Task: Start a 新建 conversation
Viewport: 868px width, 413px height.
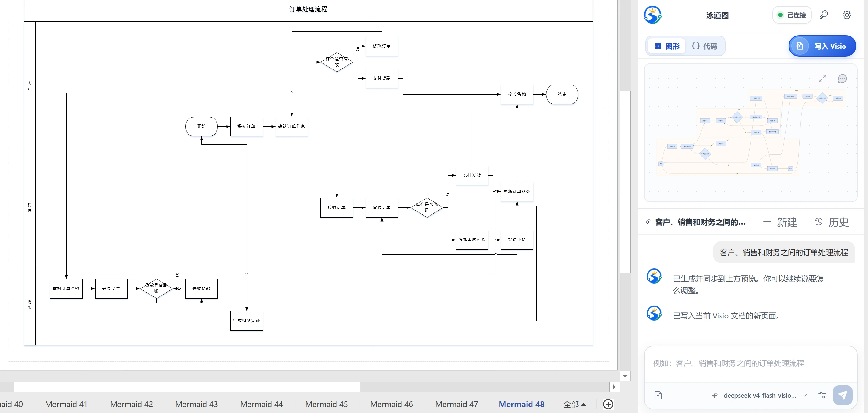Action: 780,222
